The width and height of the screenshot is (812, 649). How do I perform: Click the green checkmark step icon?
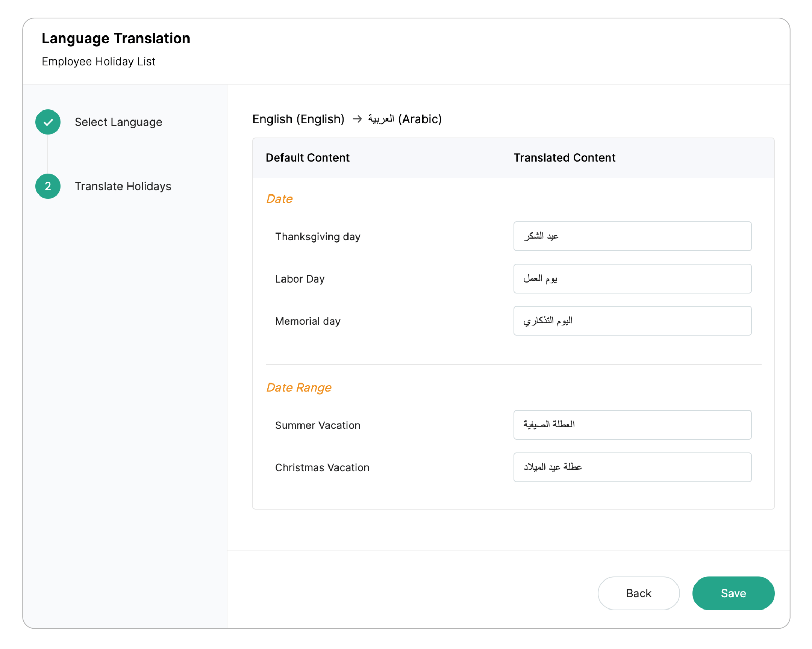click(x=48, y=122)
